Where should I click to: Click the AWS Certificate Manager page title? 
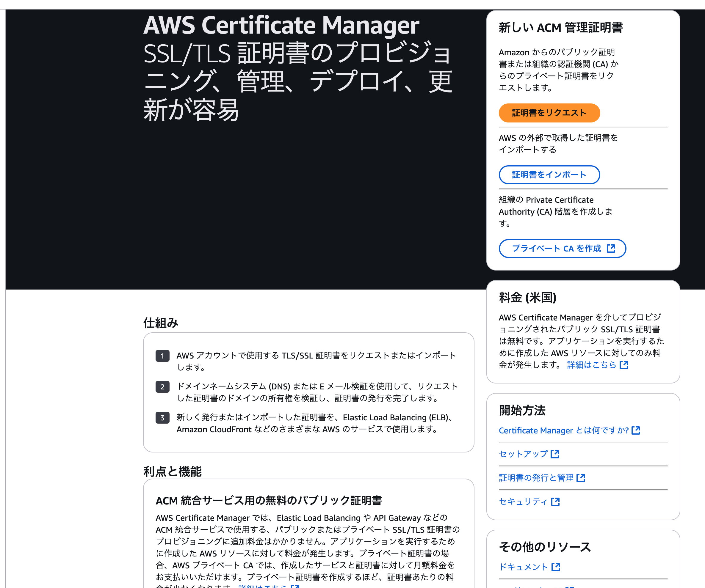[281, 26]
